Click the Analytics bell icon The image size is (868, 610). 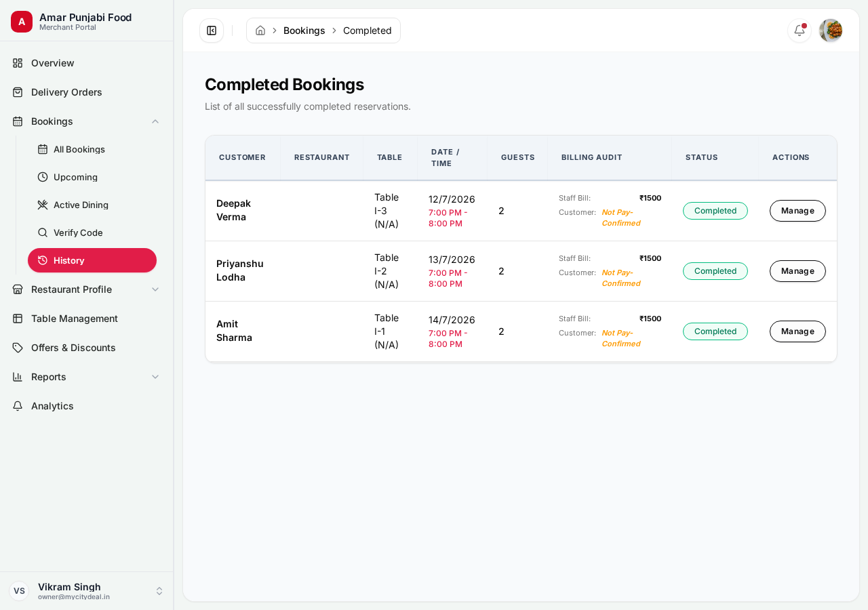[x=18, y=406]
